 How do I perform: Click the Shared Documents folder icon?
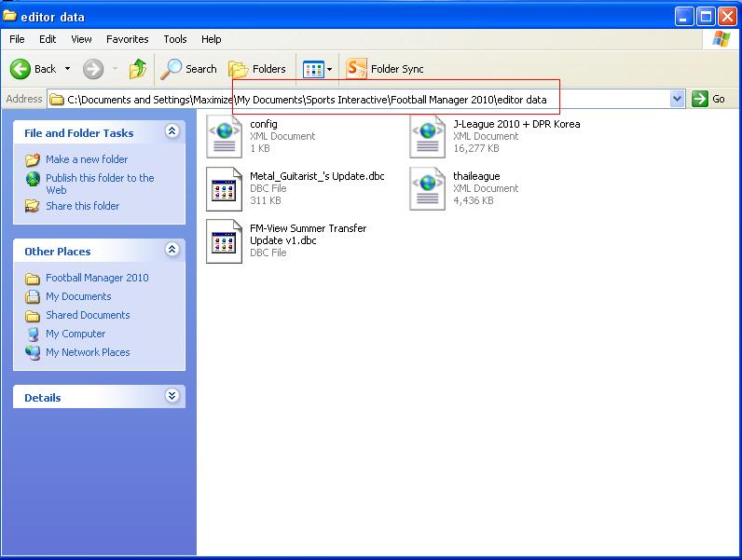(x=33, y=316)
